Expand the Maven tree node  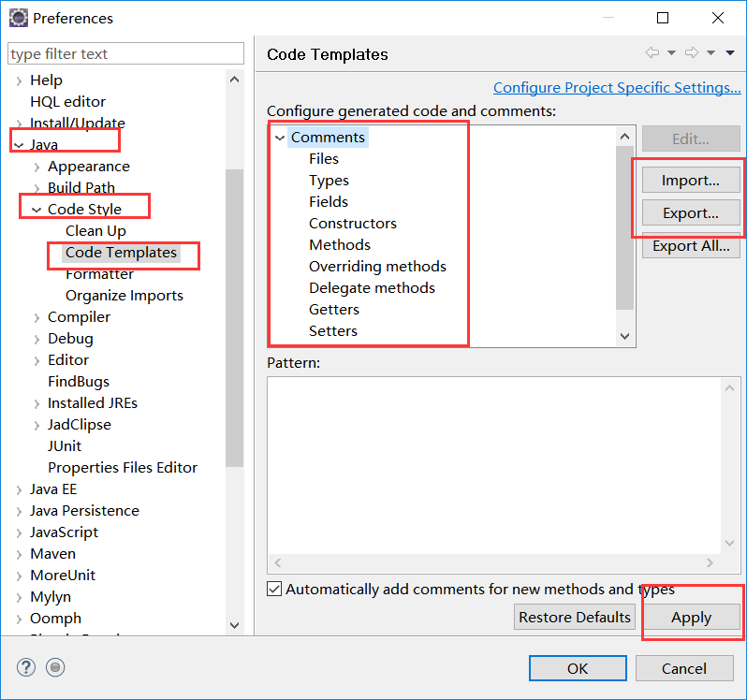point(19,554)
